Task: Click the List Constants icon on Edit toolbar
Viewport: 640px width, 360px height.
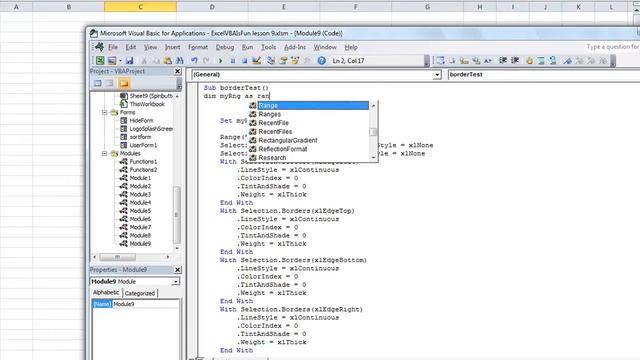Action: (x=452, y=61)
